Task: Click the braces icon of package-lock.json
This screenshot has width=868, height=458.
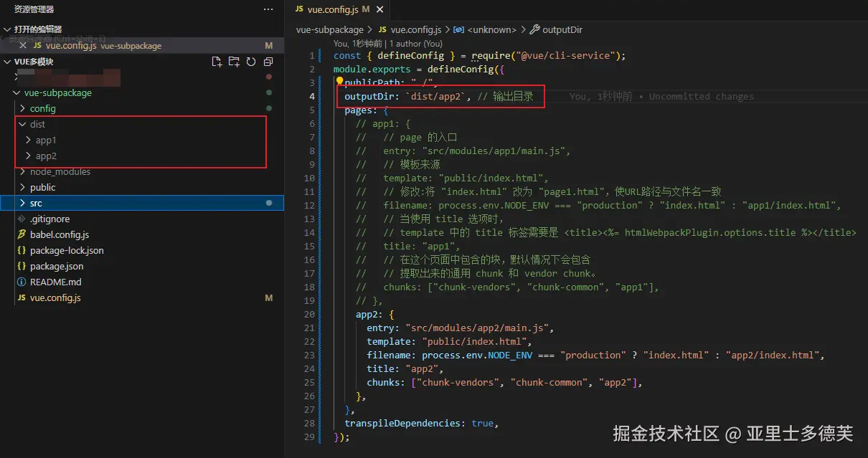Action: pyautogui.click(x=22, y=250)
